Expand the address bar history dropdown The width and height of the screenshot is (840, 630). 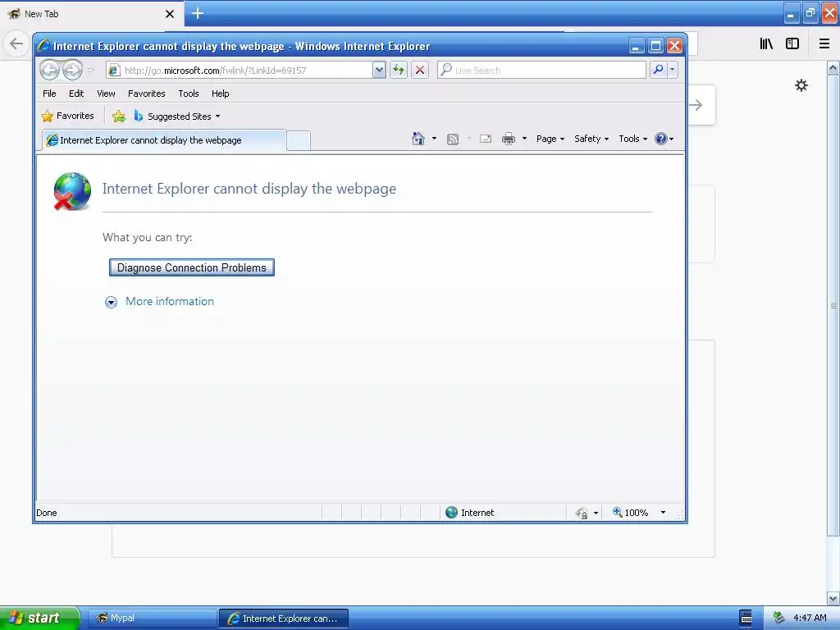(379, 71)
